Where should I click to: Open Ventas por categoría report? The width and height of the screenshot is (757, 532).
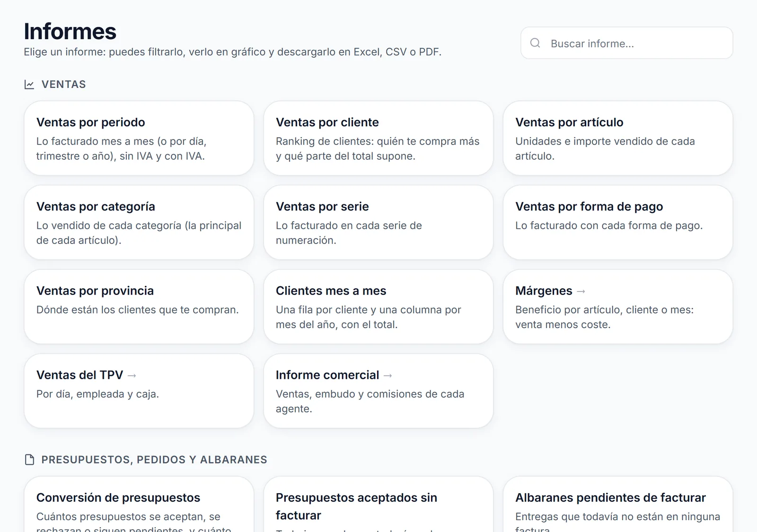click(x=139, y=222)
